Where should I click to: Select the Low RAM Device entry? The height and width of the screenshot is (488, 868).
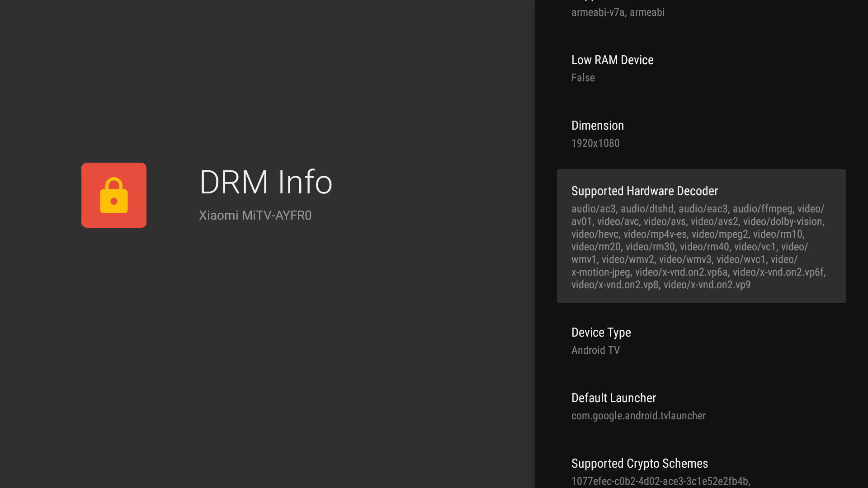click(702, 68)
